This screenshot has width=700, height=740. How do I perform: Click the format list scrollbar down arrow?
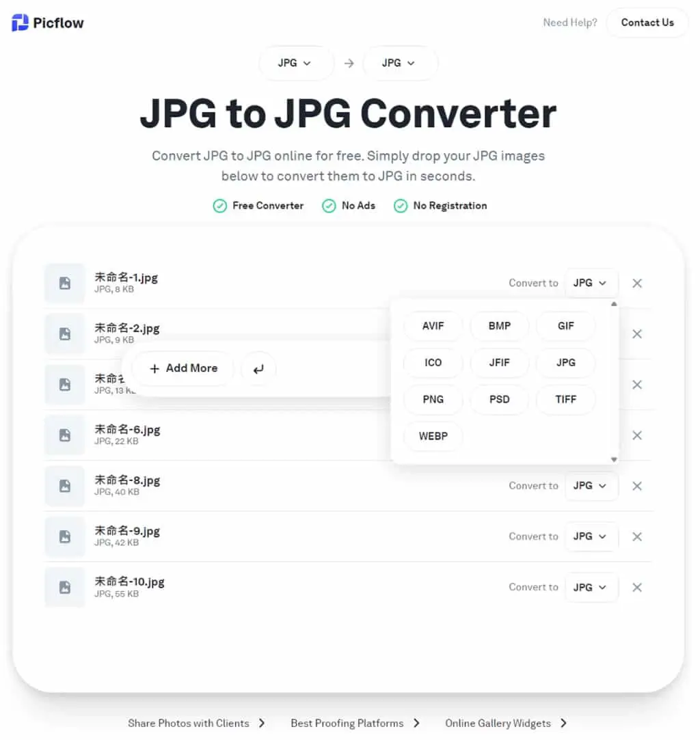(x=614, y=459)
